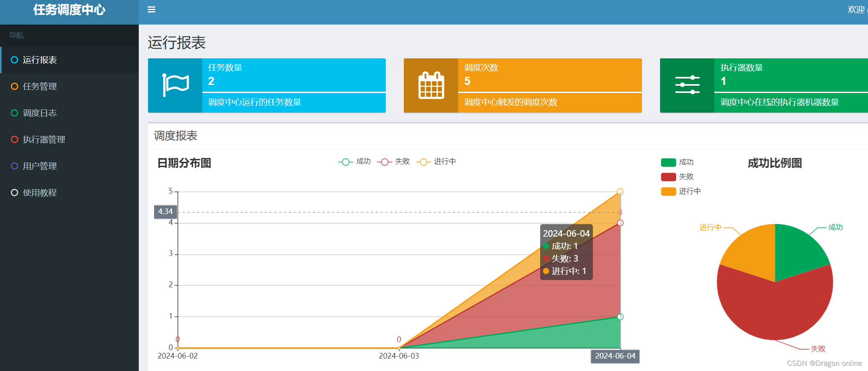Click the 4.34 axis pointer label
The height and width of the screenshot is (371, 868).
165,212
